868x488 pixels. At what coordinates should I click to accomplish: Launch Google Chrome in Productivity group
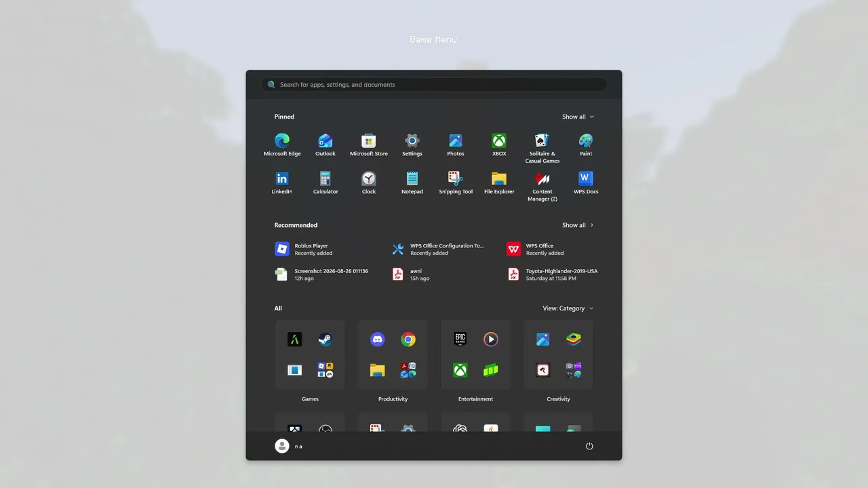pyautogui.click(x=408, y=340)
